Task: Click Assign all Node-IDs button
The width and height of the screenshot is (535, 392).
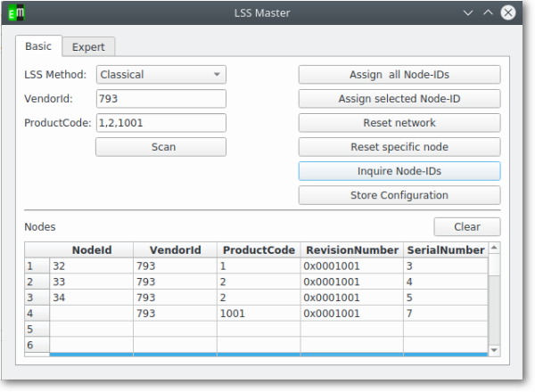Action: point(399,74)
